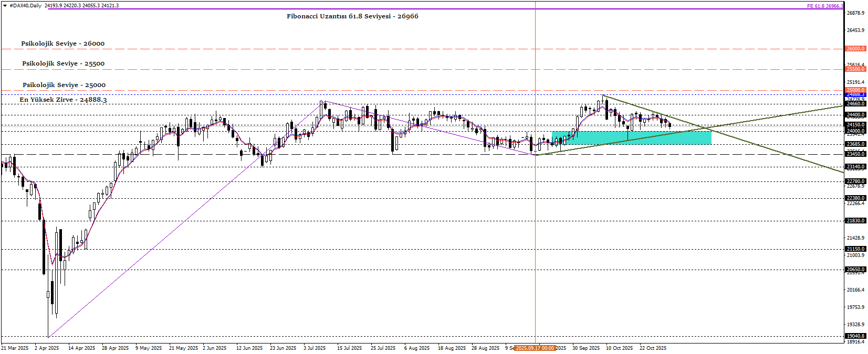Click the '6 Aug 2025' date label
868x354 pixels.
tap(417, 348)
